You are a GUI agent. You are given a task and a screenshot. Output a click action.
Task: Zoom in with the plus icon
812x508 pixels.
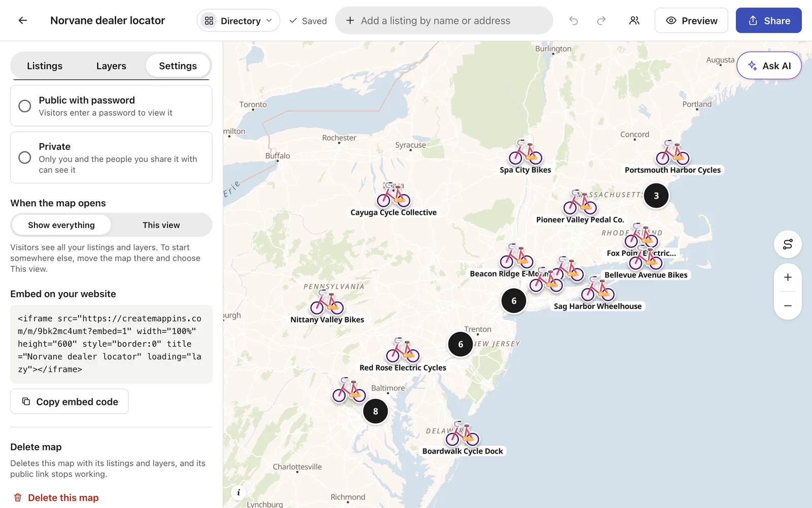click(788, 277)
